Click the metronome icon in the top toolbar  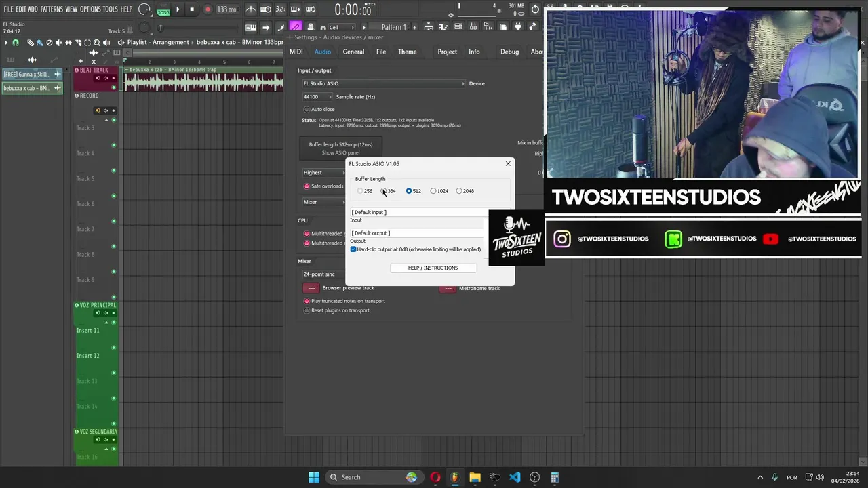click(251, 9)
